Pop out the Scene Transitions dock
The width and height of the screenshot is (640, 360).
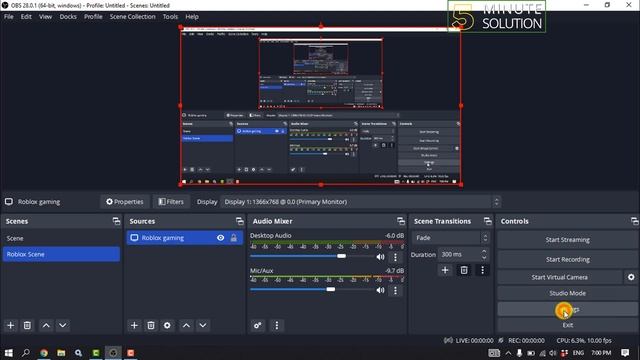[488, 221]
